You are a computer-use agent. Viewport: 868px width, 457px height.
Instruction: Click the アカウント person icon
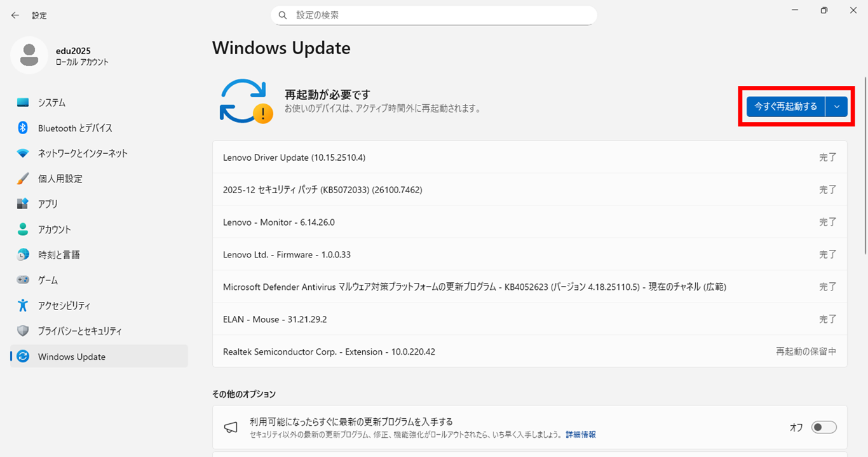tap(23, 229)
